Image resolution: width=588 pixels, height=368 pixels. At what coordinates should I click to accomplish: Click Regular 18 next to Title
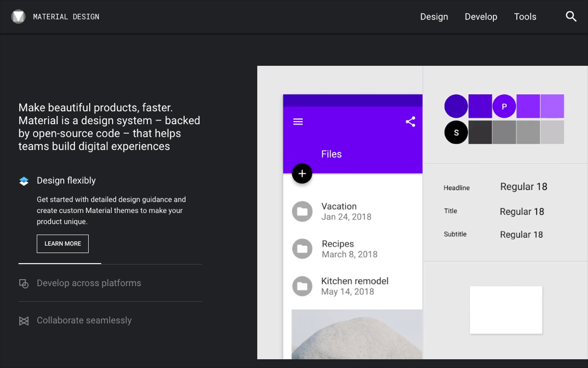[522, 211]
